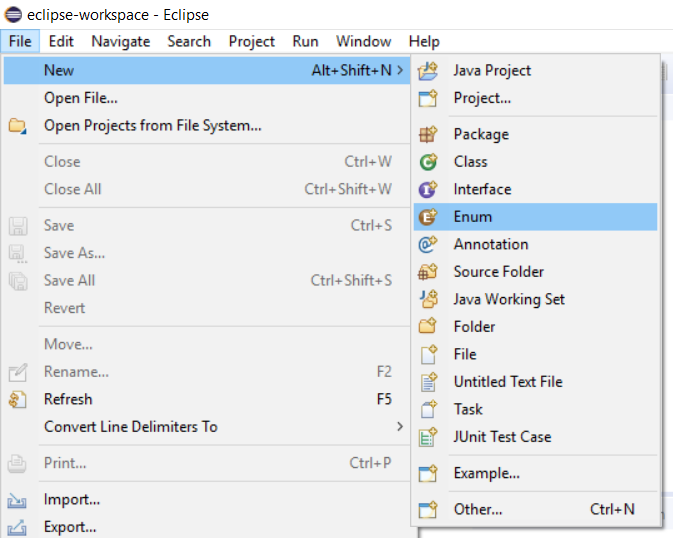Click the Annotation @ icon
This screenshot has height=538, width=673.
(428, 244)
